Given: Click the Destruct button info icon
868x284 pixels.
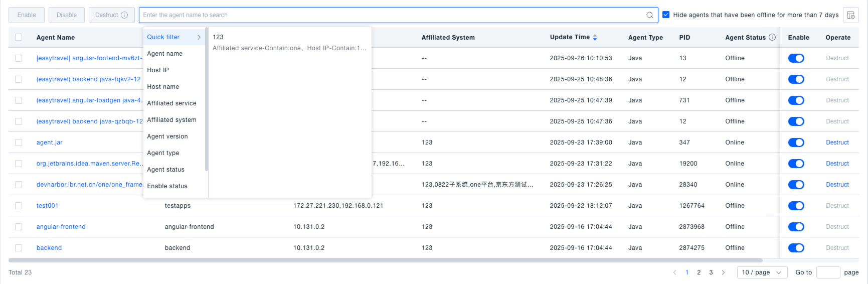Looking at the screenshot, I should (124, 15).
